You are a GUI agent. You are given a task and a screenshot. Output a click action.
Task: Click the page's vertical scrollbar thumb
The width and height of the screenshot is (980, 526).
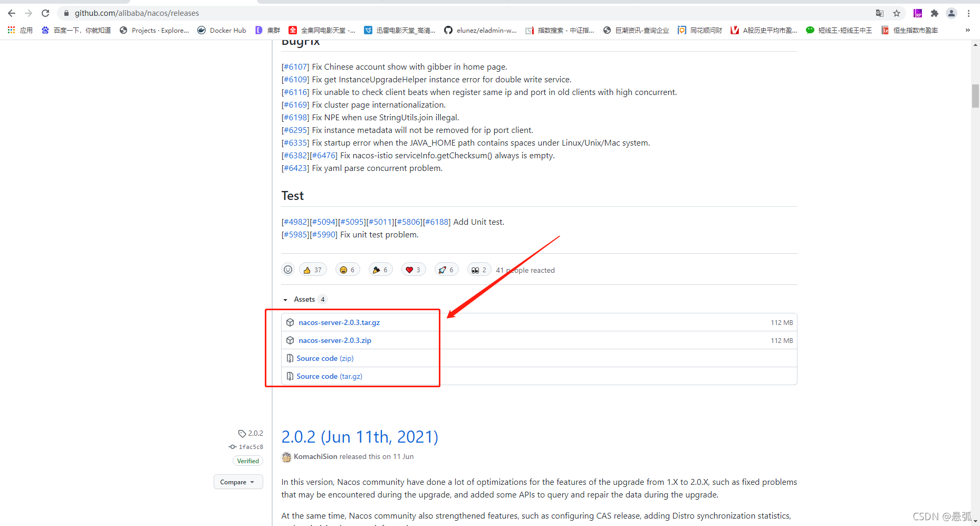975,96
